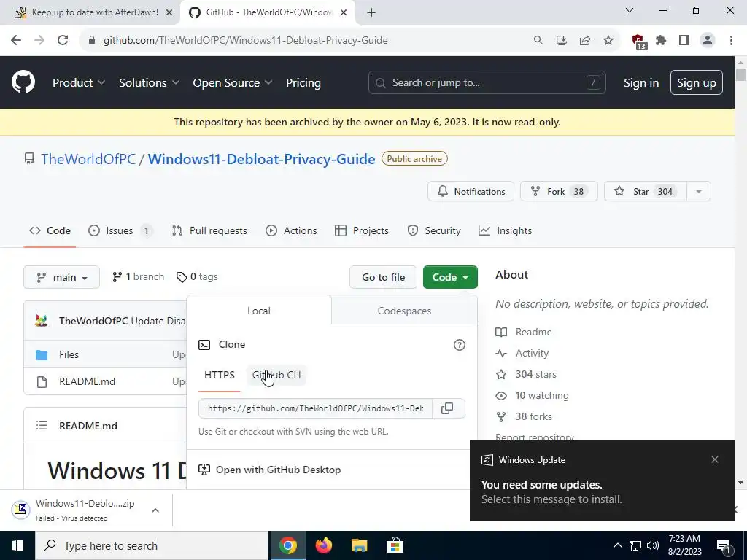The height and width of the screenshot is (560, 747).
Task: Switch to the Issues tab
Action: click(120, 230)
